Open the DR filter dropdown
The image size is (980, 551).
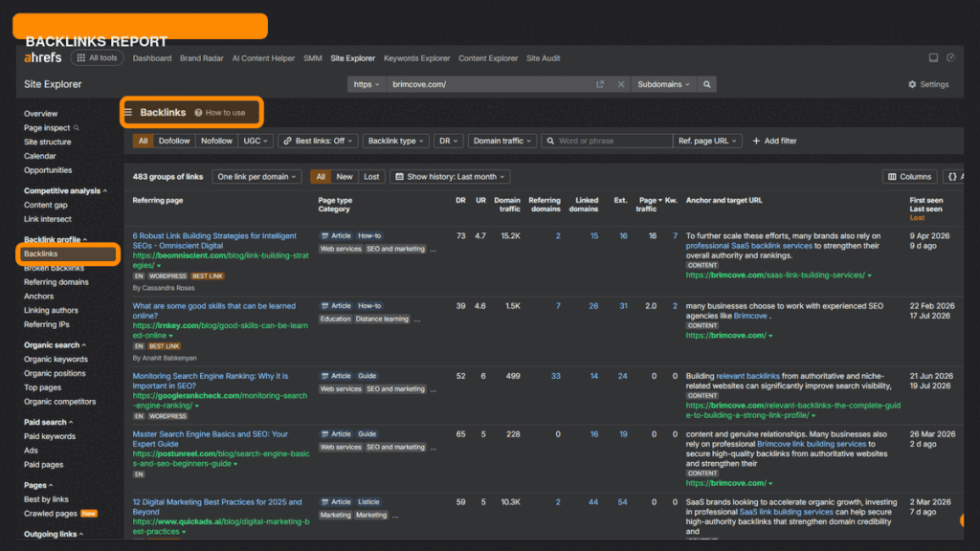point(448,142)
